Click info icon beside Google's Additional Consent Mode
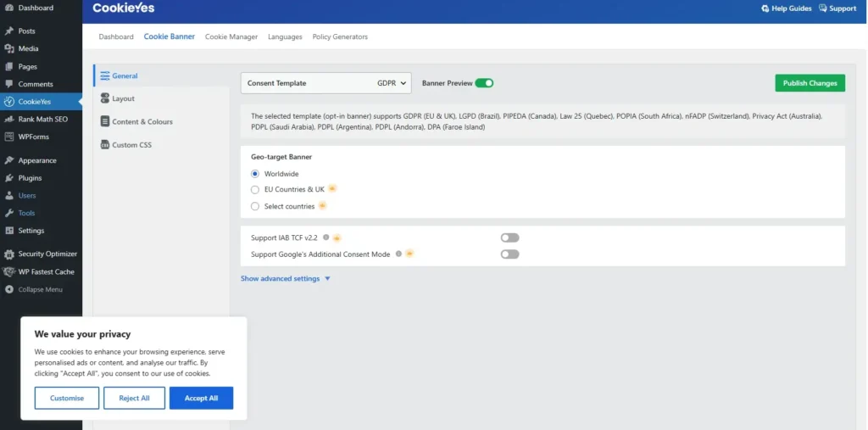This screenshot has width=868, height=430. pos(398,254)
